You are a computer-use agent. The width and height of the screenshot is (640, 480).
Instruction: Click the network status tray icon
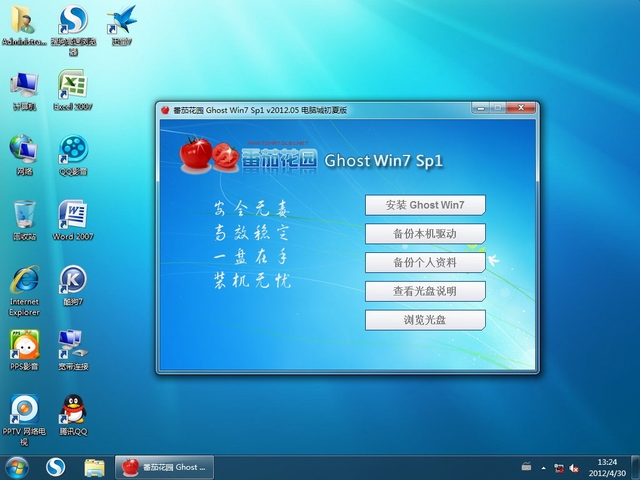tap(559, 468)
